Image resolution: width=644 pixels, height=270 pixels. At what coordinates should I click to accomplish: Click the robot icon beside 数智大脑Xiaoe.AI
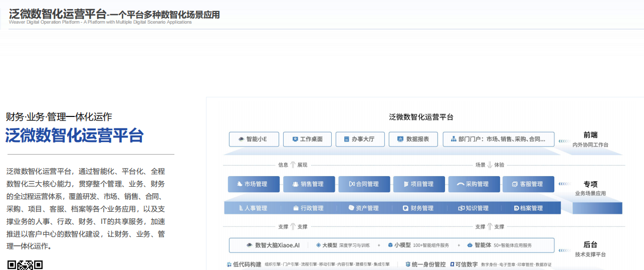(x=250, y=245)
